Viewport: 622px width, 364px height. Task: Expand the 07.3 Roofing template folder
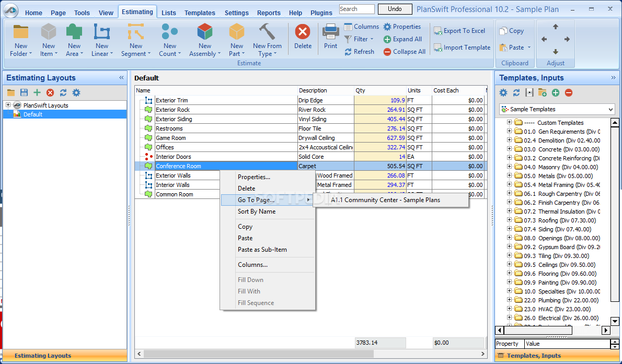(x=510, y=220)
